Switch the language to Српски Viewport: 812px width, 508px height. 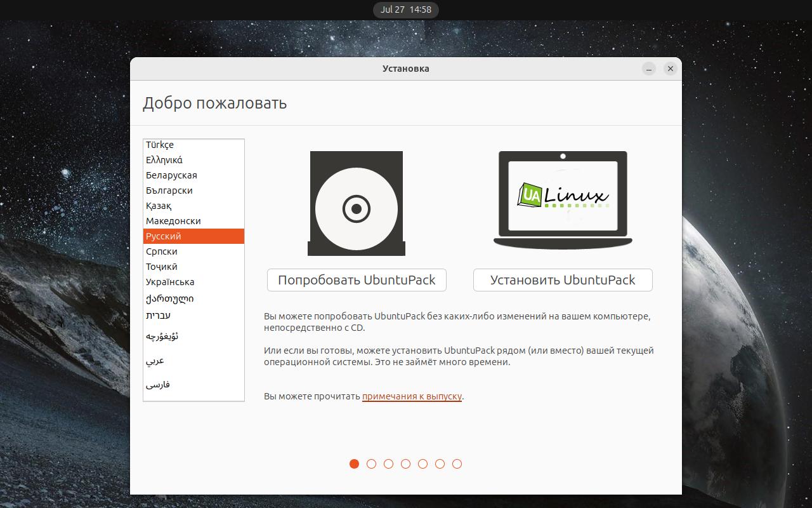point(193,251)
